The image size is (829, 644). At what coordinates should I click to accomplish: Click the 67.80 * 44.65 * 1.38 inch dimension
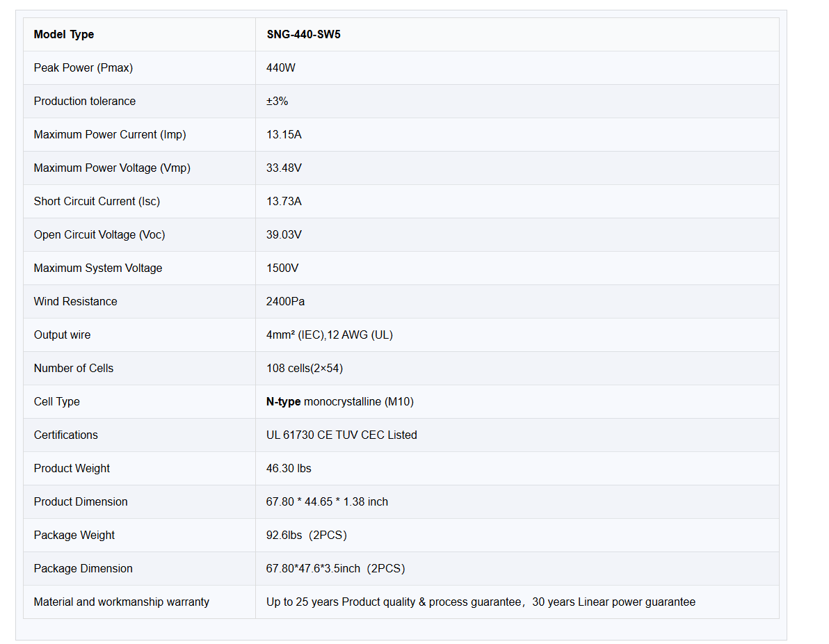click(x=327, y=501)
